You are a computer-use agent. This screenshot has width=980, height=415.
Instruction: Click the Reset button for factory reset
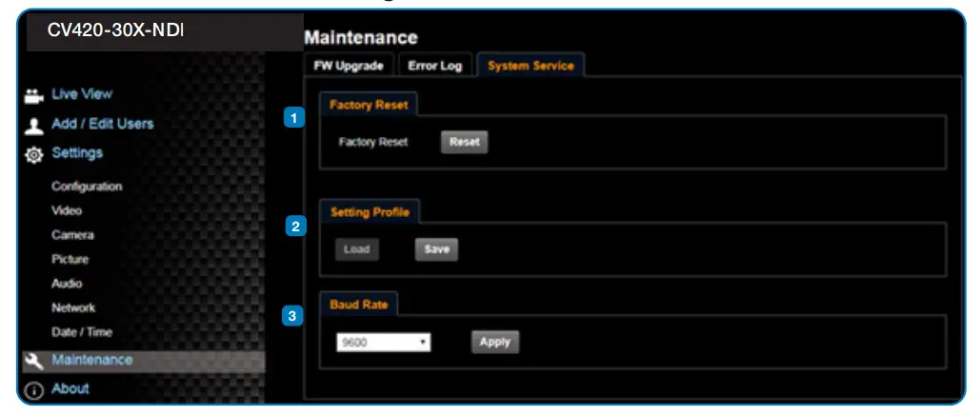pos(465,142)
